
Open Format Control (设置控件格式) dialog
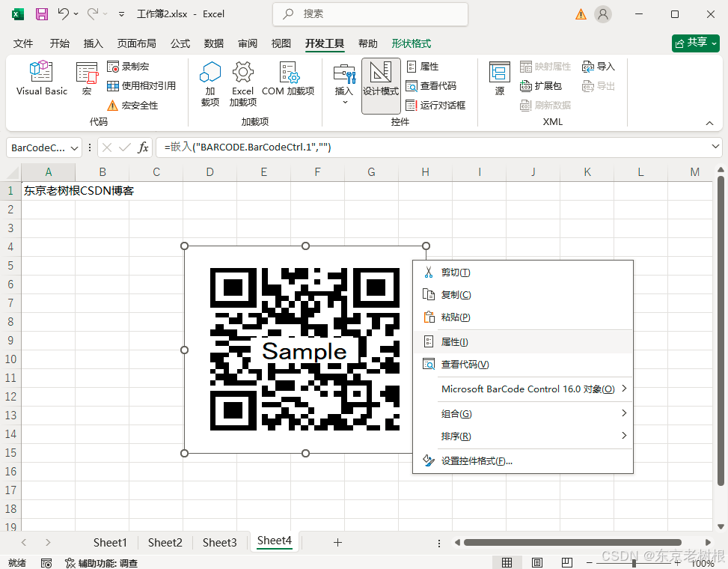click(x=523, y=461)
